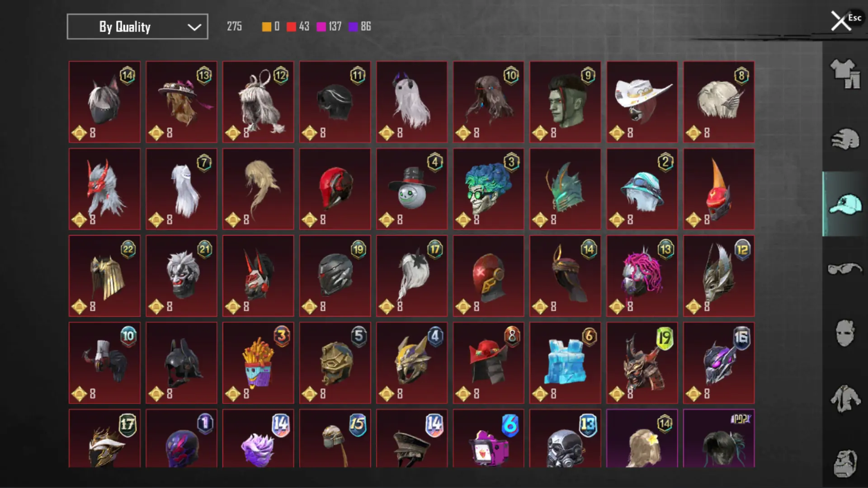Choose the white cowboy hat item

[642, 102]
